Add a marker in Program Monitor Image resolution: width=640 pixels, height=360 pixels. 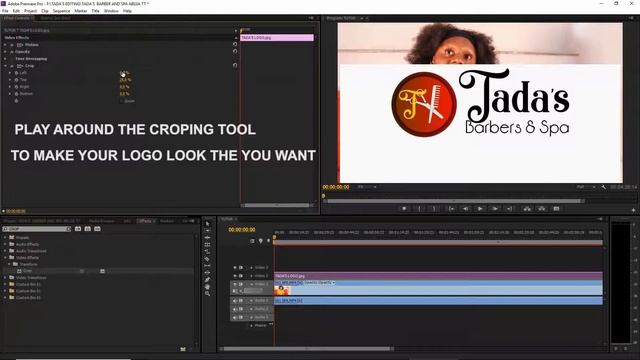coord(404,209)
